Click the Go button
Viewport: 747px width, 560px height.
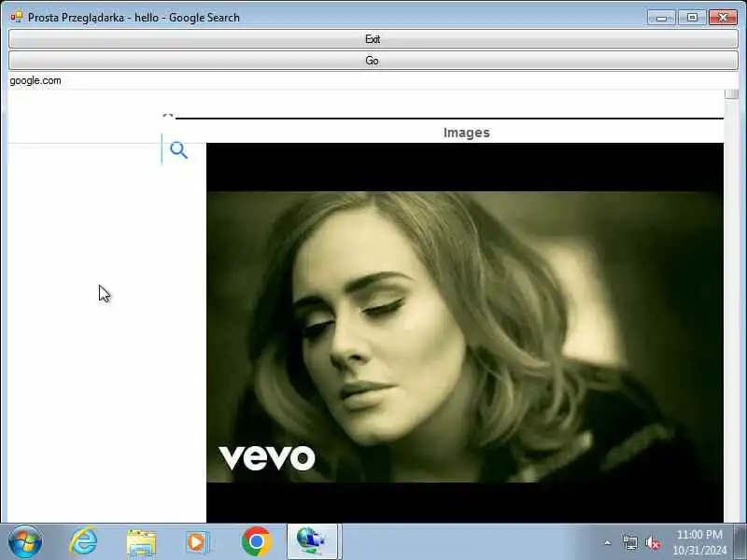tap(373, 61)
